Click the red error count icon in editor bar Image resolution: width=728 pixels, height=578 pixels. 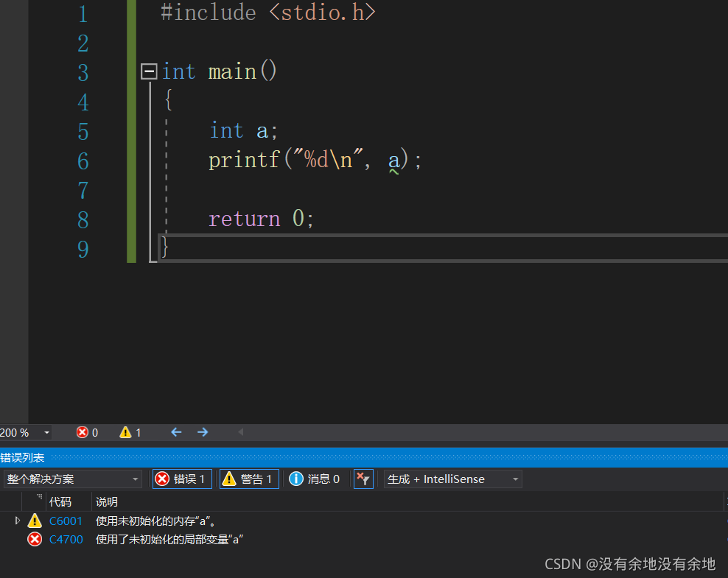pyautogui.click(x=83, y=432)
